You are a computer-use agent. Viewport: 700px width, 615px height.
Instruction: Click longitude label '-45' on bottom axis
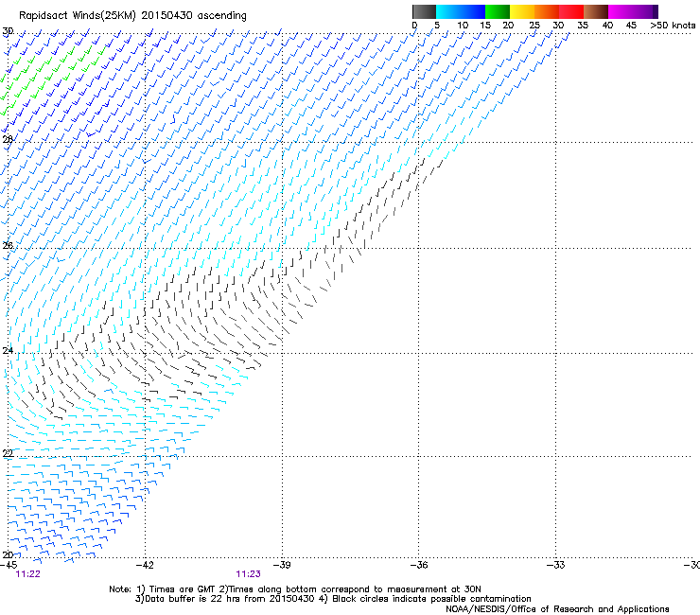[x=9, y=565]
